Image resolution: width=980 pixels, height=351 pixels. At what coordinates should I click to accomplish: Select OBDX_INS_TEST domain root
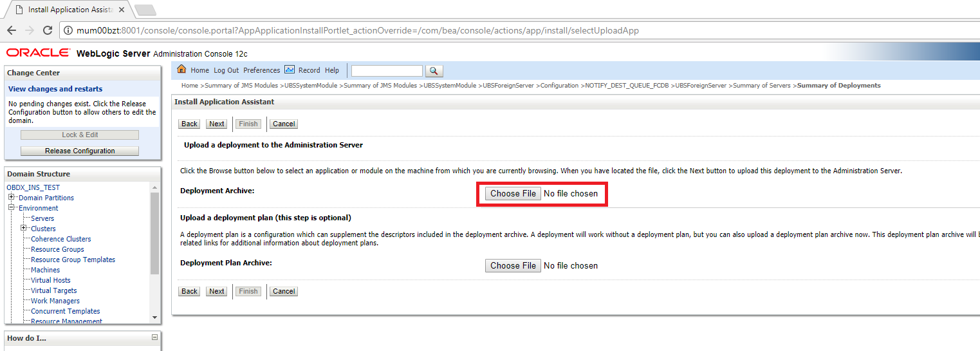[x=33, y=187]
